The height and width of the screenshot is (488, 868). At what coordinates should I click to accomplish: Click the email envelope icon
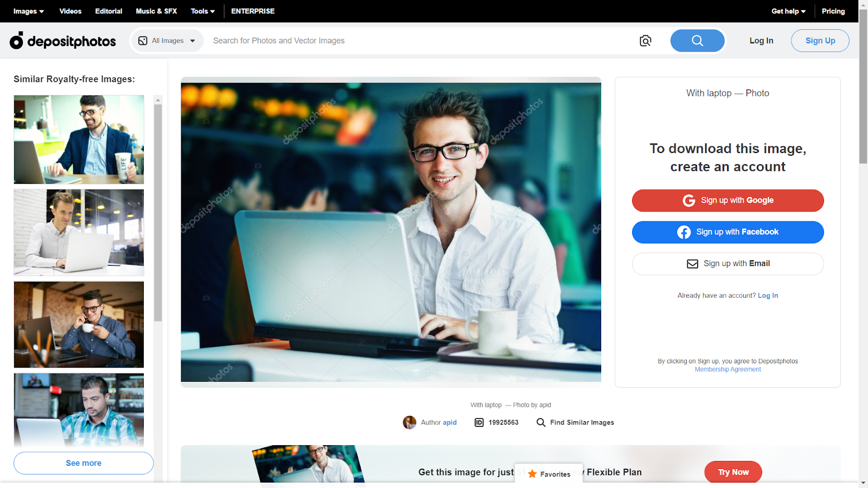click(x=693, y=264)
